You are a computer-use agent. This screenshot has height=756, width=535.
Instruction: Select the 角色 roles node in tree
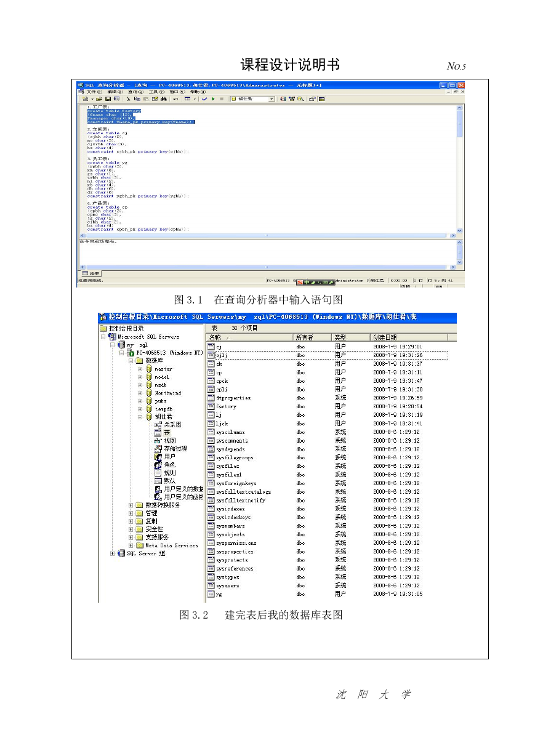tap(164, 465)
